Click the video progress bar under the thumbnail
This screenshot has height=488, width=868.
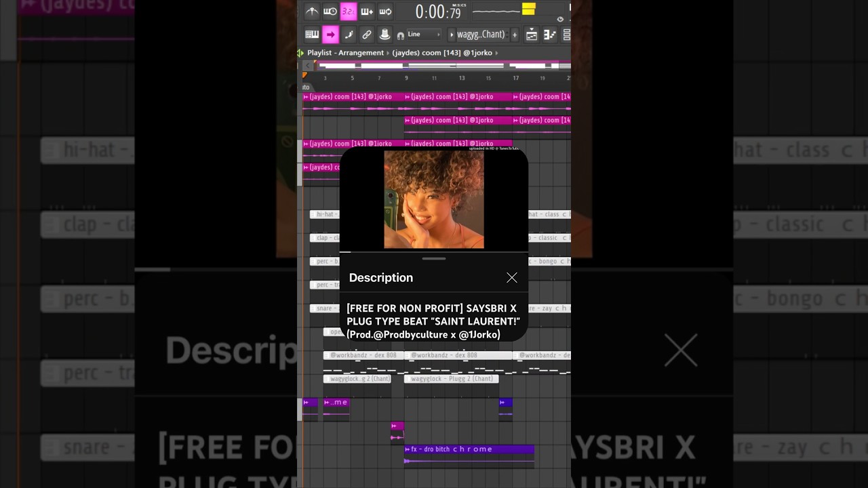click(434, 251)
